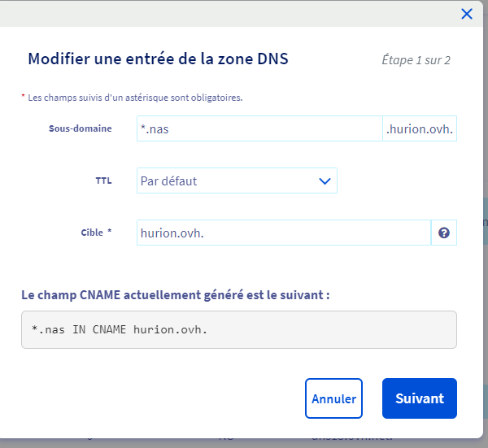Image resolution: width=488 pixels, height=448 pixels.
Task: Click the .hurion.ovh. domain suffix box
Action: pos(420,129)
